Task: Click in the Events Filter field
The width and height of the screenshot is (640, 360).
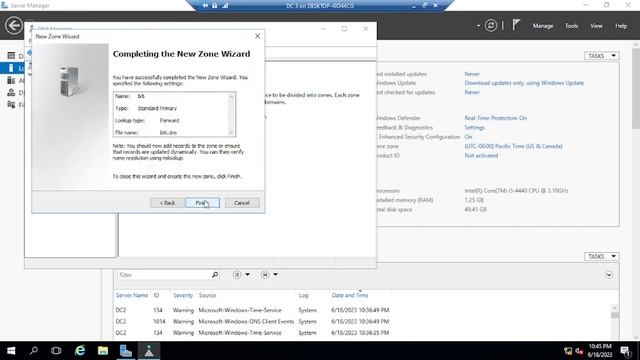Action: point(163,275)
